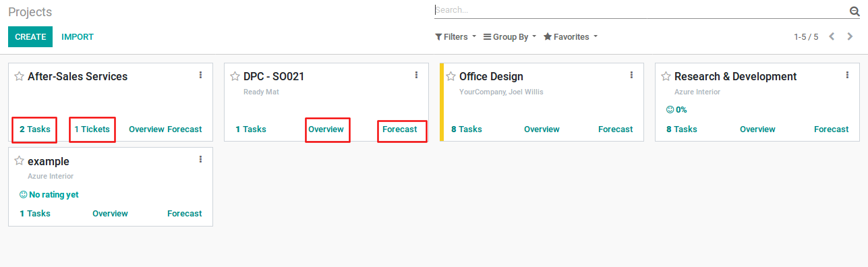Open Forecast for Office Design
Viewport: 868px width, 267px height.
click(616, 129)
